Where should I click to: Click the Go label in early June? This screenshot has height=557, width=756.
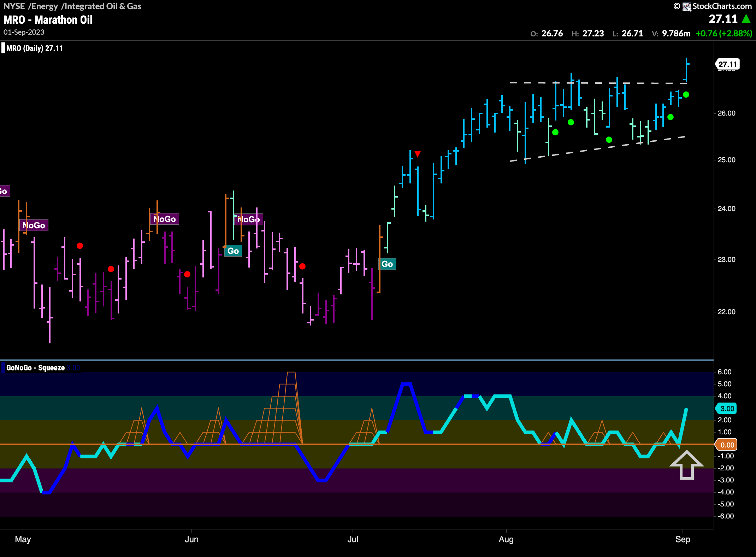point(233,251)
